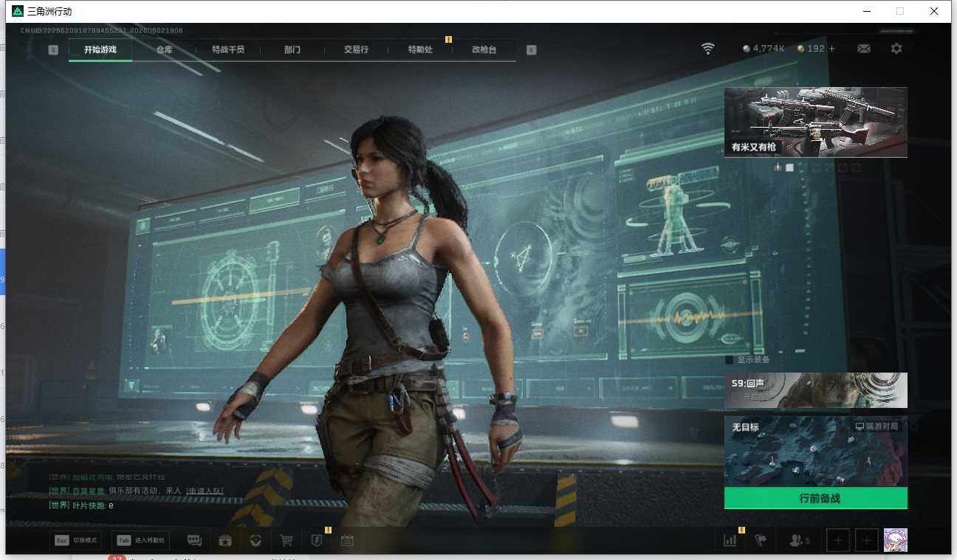Open the bar chart statistics icon

[730, 540]
